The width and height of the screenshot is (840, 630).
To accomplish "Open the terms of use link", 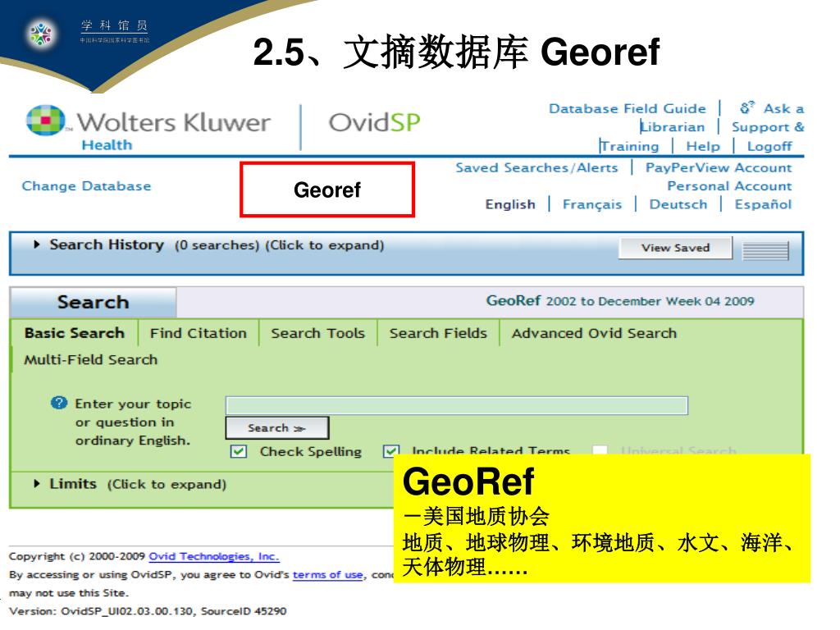I will (327, 575).
